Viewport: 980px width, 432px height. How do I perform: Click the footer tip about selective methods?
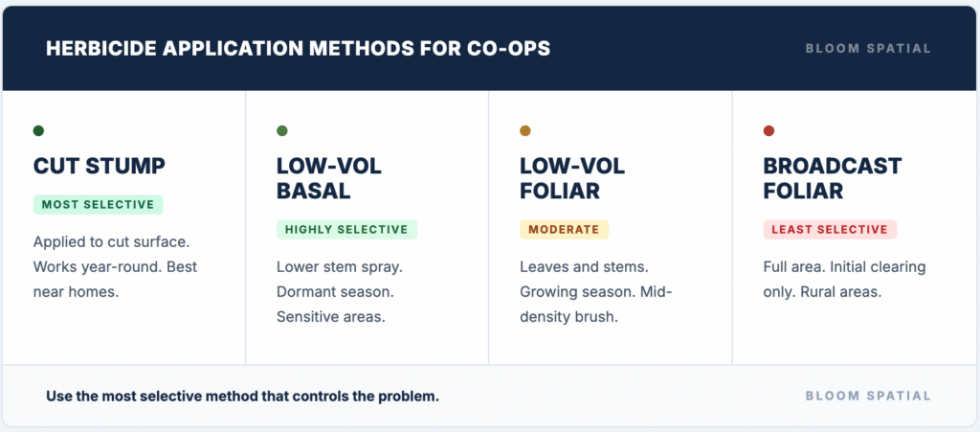pyautogui.click(x=242, y=396)
